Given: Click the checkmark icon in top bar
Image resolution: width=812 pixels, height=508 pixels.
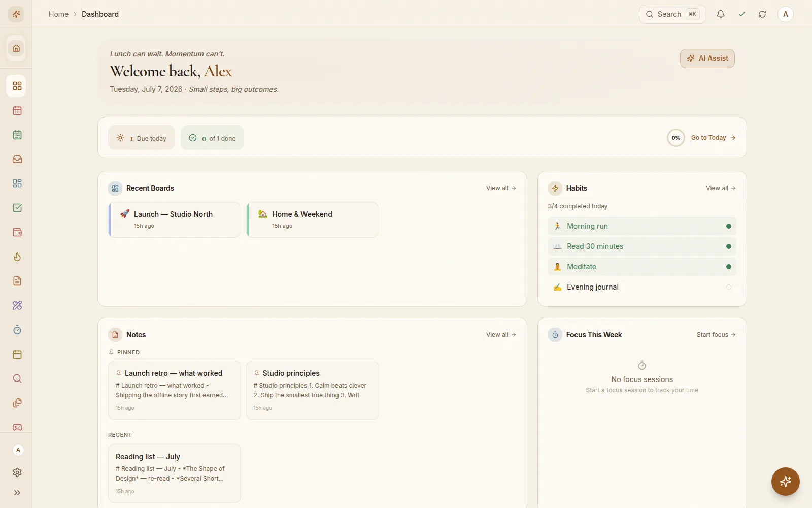Looking at the screenshot, I should (742, 14).
